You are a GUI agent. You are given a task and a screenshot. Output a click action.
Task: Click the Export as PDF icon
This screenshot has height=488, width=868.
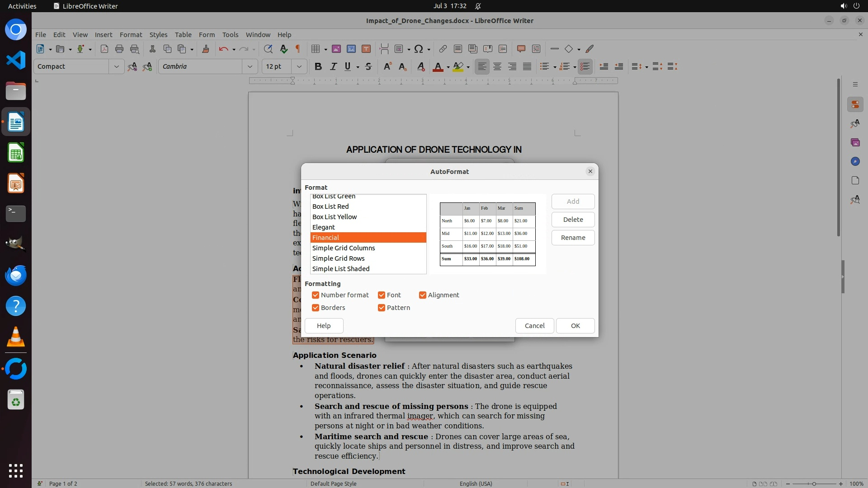[x=104, y=49]
